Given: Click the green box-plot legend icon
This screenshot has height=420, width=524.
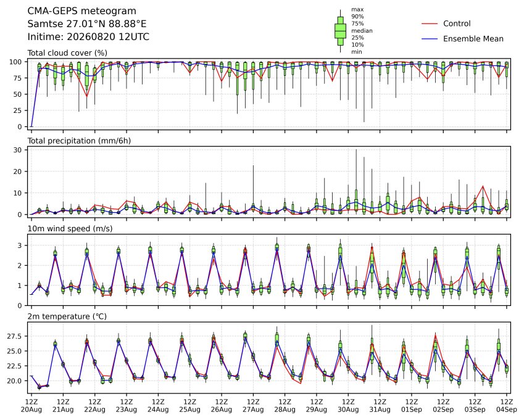Looking at the screenshot, I should (340, 31).
